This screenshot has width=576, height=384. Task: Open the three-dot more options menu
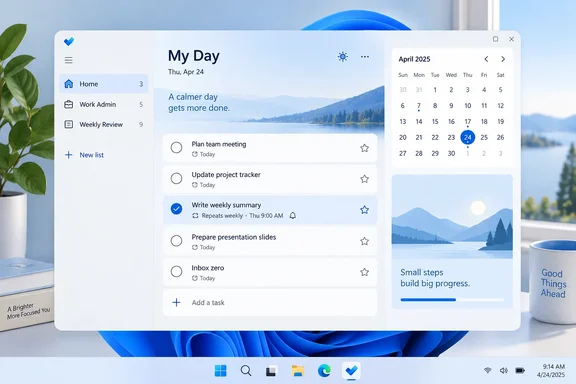(365, 57)
